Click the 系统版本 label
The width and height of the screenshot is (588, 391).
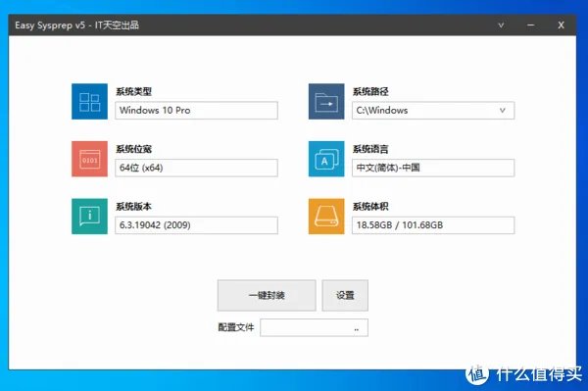coord(133,206)
